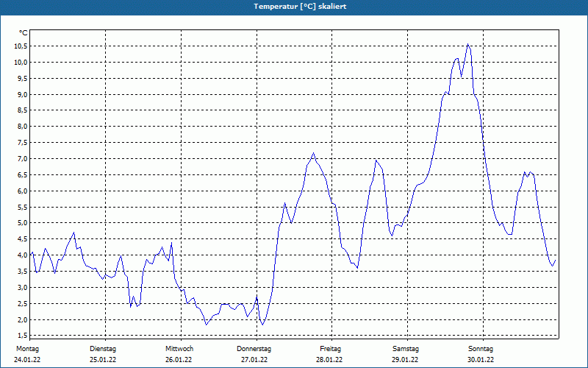Click the '3,5' y-axis label
Image resolution: width=588 pixels, height=368 pixels.
23,272
